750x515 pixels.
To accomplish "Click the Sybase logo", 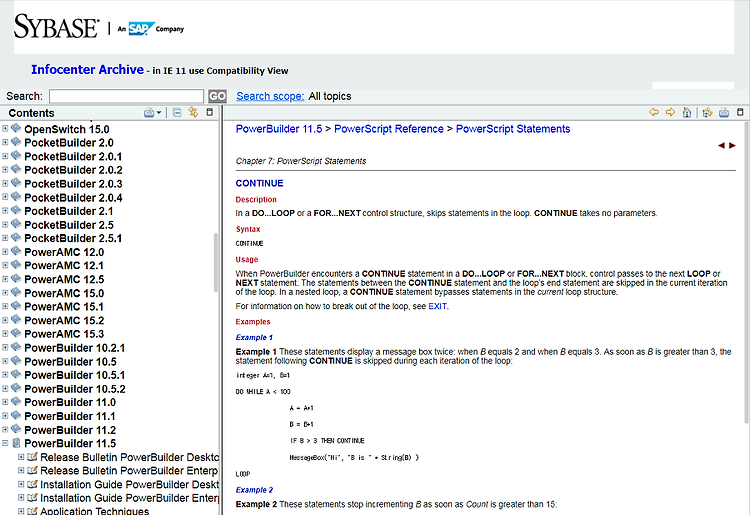I will coord(56,26).
